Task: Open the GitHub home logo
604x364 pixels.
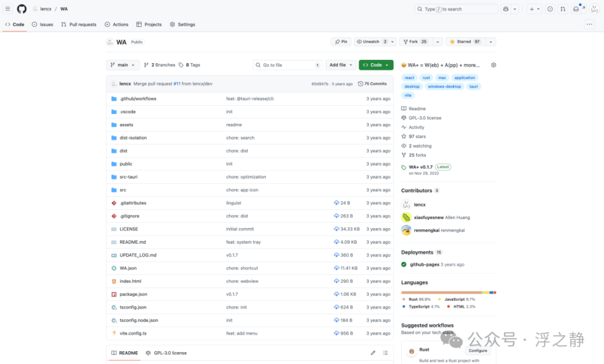Action: [22, 9]
